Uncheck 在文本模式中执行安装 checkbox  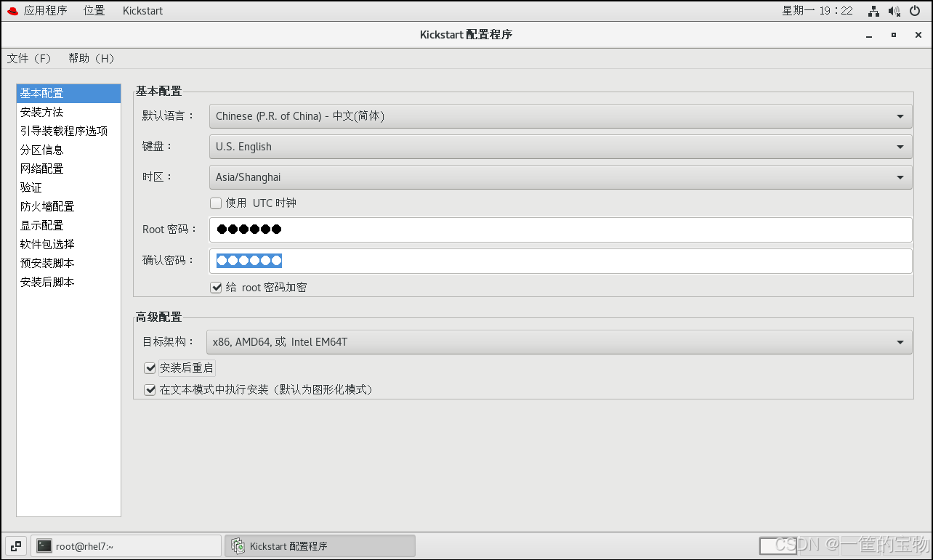click(150, 390)
